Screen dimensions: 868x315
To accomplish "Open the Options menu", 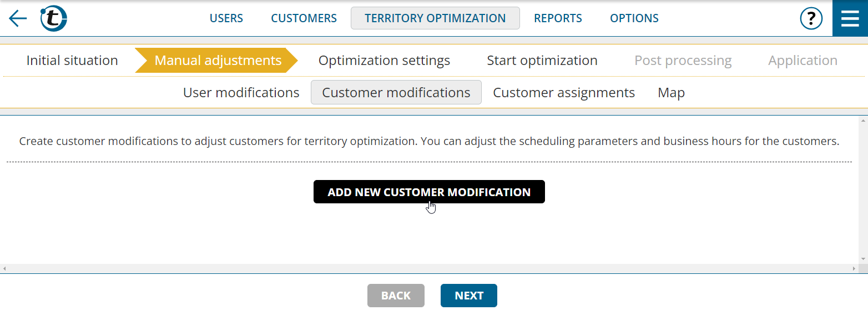I will 634,18.
